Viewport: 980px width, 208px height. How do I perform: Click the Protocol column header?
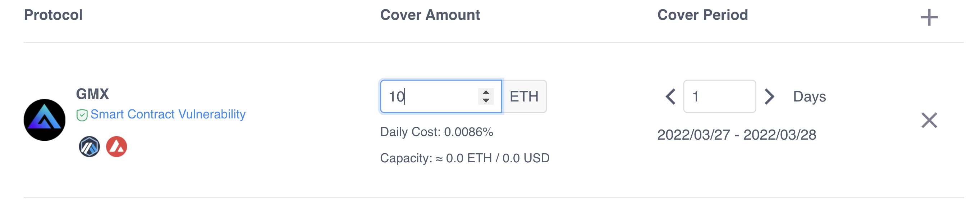pyautogui.click(x=53, y=15)
